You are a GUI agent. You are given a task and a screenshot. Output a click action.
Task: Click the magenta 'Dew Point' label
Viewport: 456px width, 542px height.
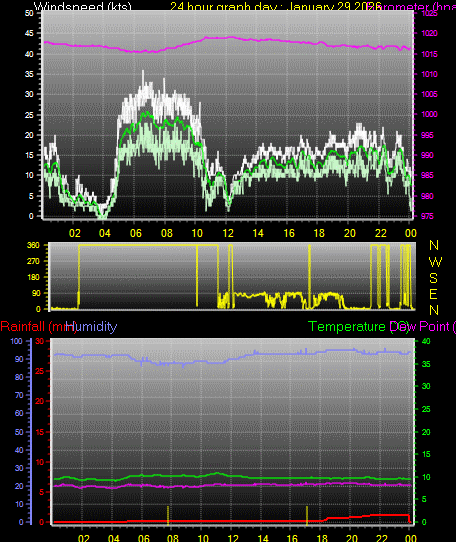click(x=422, y=327)
